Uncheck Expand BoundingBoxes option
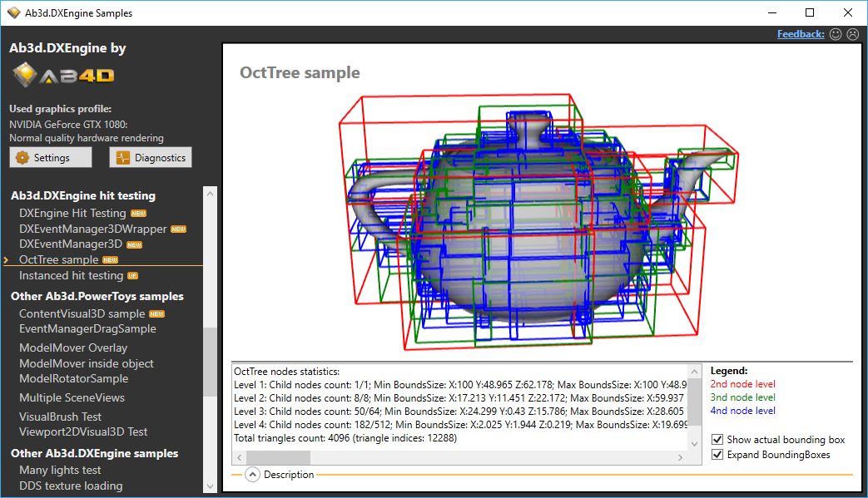The height and width of the screenshot is (498, 868). tap(717, 455)
